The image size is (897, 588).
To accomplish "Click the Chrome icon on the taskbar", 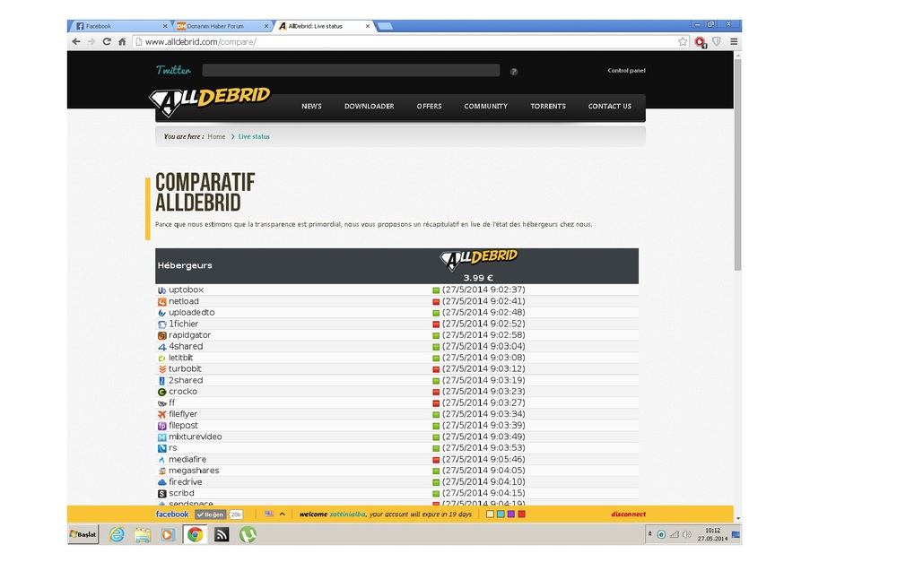I will 195,535.
